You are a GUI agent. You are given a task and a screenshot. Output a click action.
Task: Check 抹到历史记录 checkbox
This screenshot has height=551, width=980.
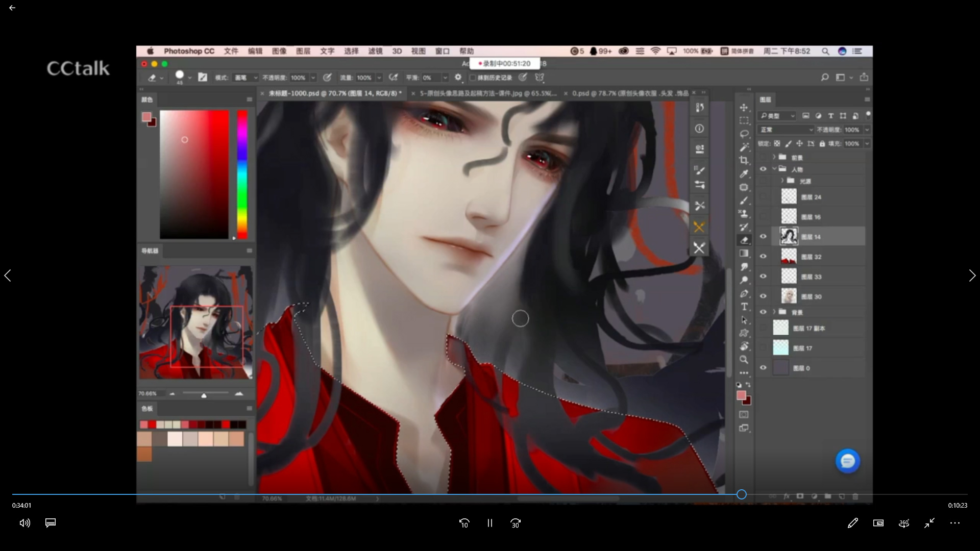tap(473, 78)
